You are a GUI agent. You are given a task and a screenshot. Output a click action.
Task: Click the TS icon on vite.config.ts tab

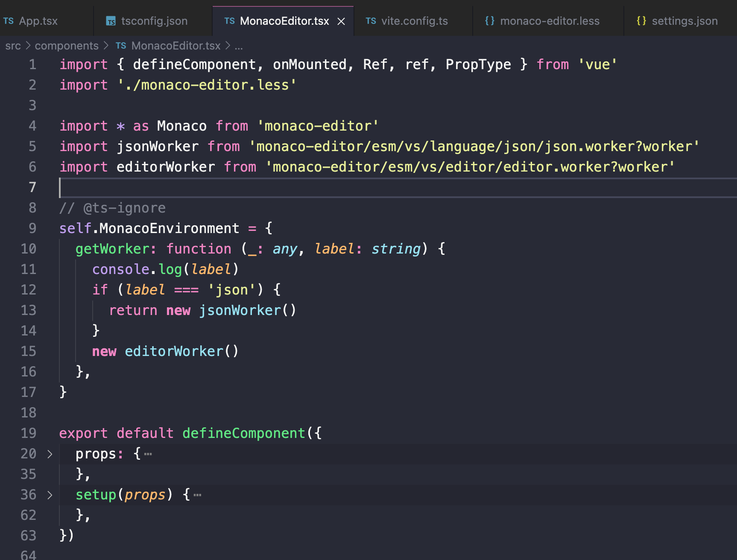(x=371, y=20)
